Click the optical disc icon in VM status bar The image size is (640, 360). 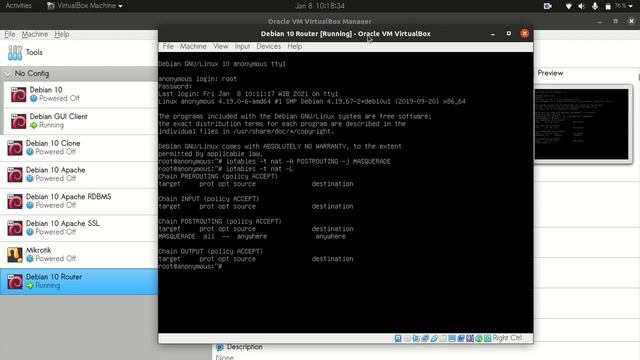(407, 338)
